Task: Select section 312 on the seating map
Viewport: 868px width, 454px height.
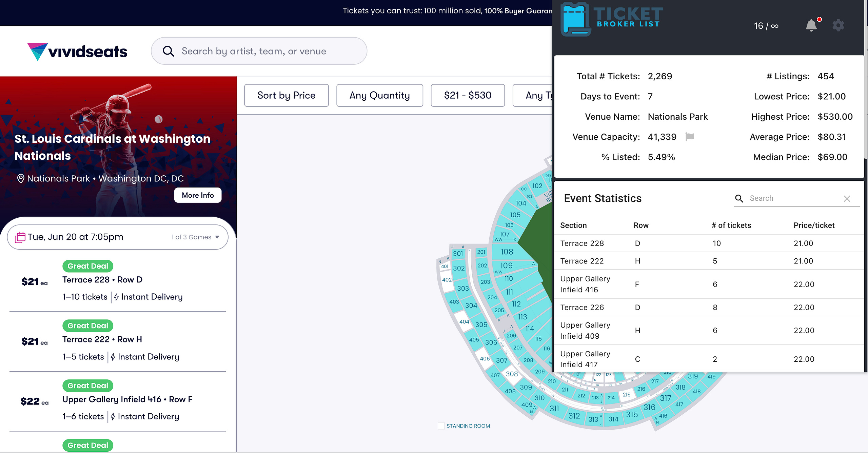Action: (x=574, y=416)
